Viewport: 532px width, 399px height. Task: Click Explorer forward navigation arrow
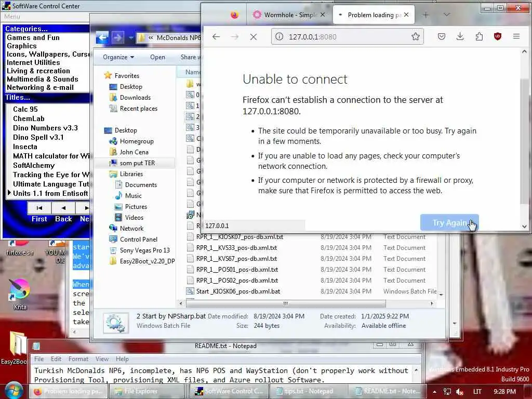pyautogui.click(x=117, y=37)
